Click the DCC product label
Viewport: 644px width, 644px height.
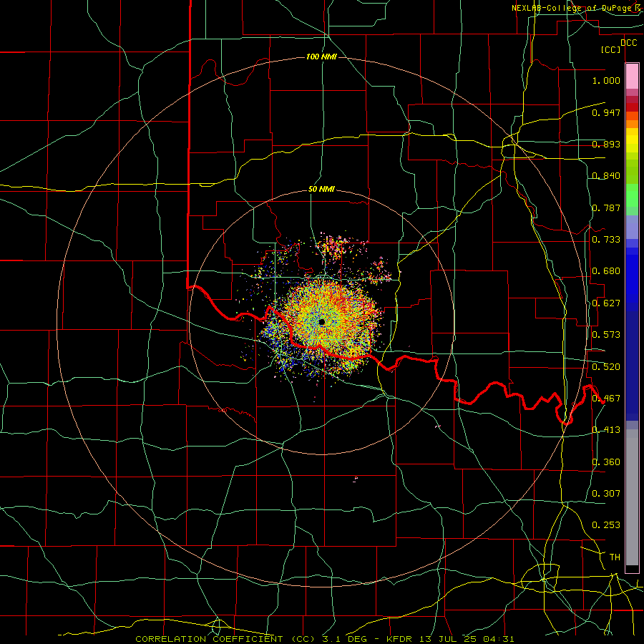(x=628, y=43)
